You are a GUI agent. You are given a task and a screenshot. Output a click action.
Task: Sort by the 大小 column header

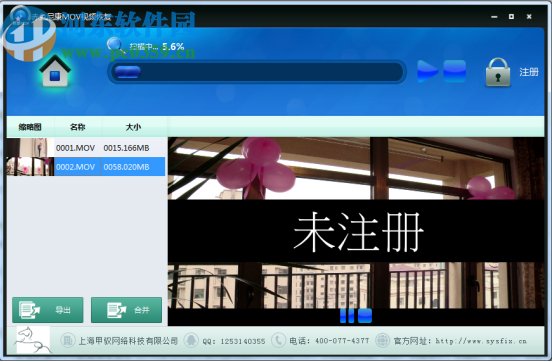click(x=133, y=127)
